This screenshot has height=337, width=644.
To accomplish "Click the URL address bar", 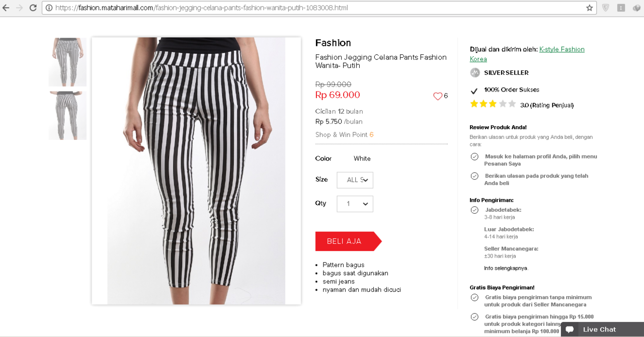I will click(x=312, y=8).
